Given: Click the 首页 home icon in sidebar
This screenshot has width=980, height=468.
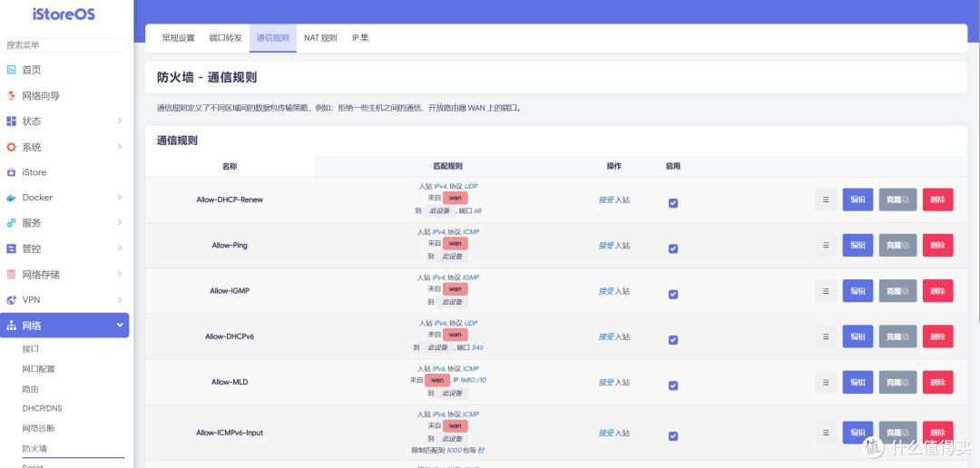Looking at the screenshot, I should [11, 70].
